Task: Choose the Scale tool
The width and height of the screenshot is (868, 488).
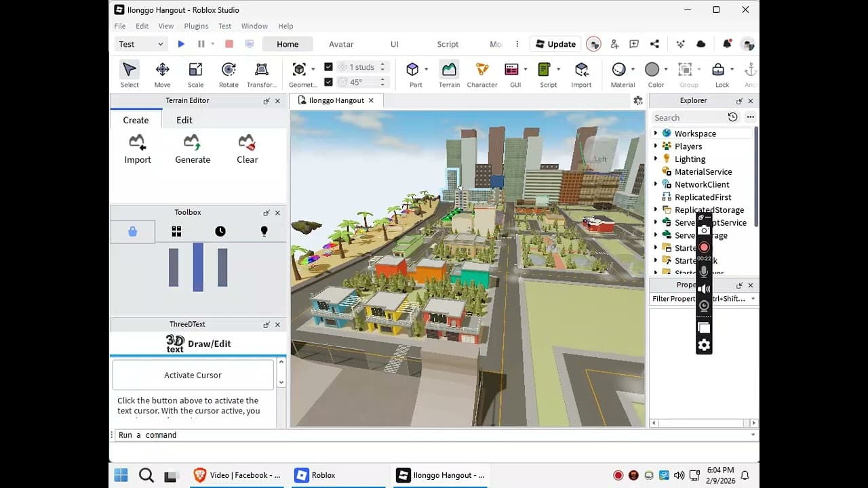Action: (x=195, y=75)
